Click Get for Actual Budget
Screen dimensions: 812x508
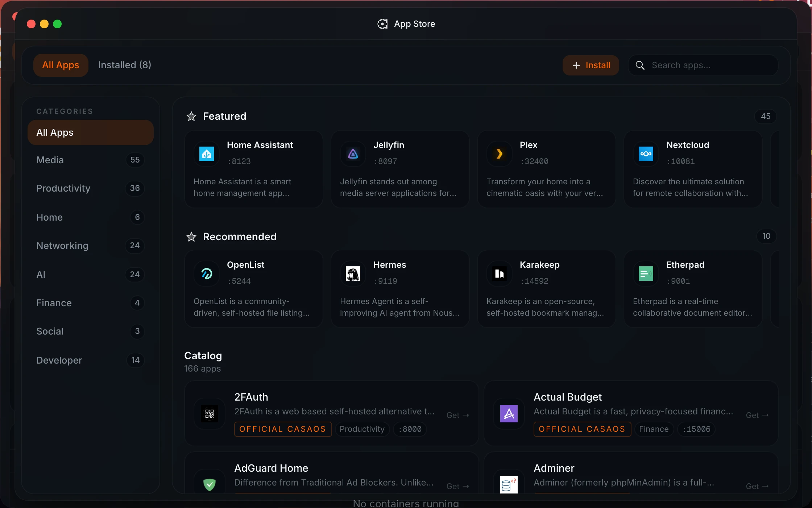[x=757, y=415]
